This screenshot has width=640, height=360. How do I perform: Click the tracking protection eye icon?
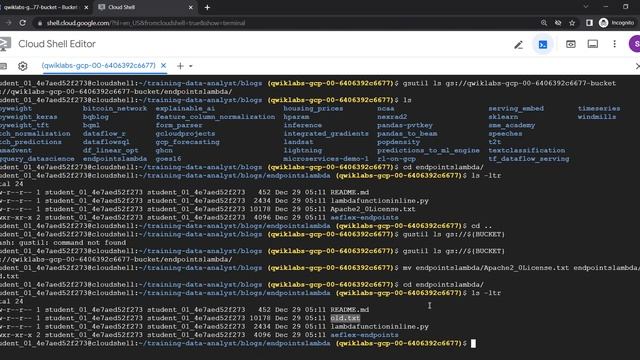tap(558, 23)
